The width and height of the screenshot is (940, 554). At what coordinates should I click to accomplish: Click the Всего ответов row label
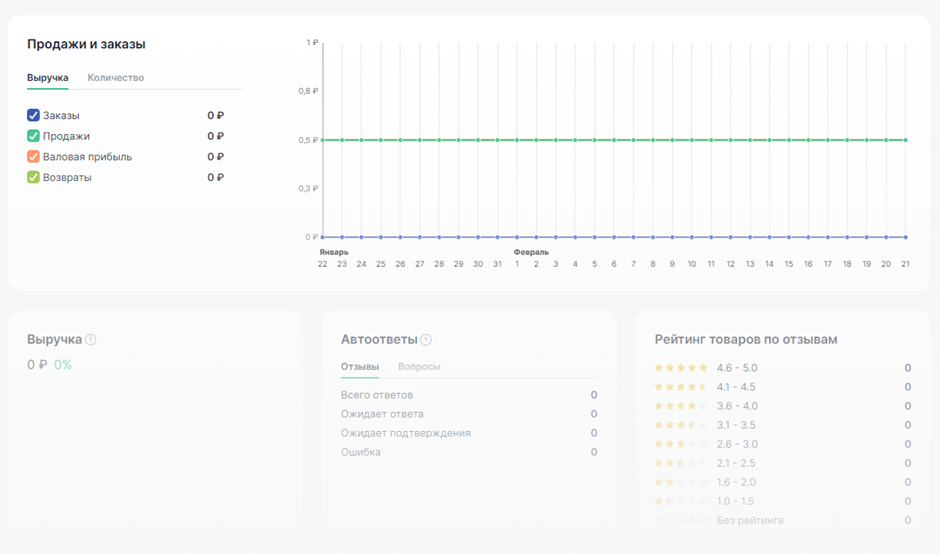(x=376, y=395)
